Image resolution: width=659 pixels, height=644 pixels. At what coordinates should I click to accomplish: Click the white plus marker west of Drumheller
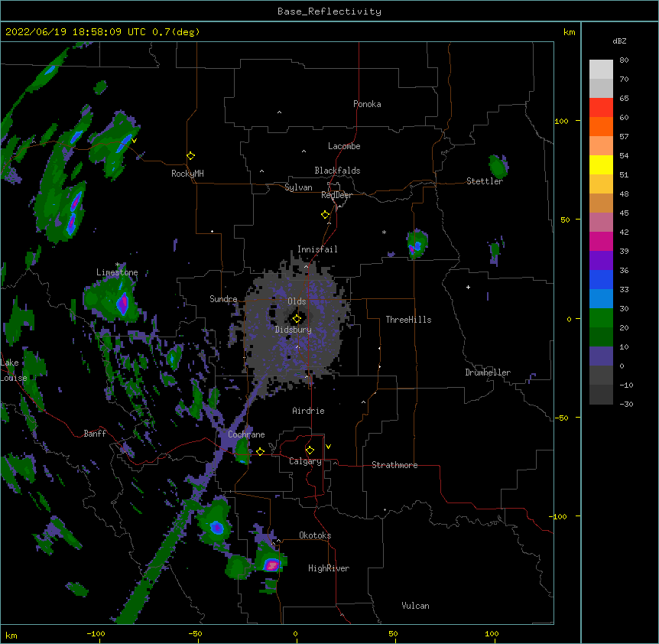[468, 287]
